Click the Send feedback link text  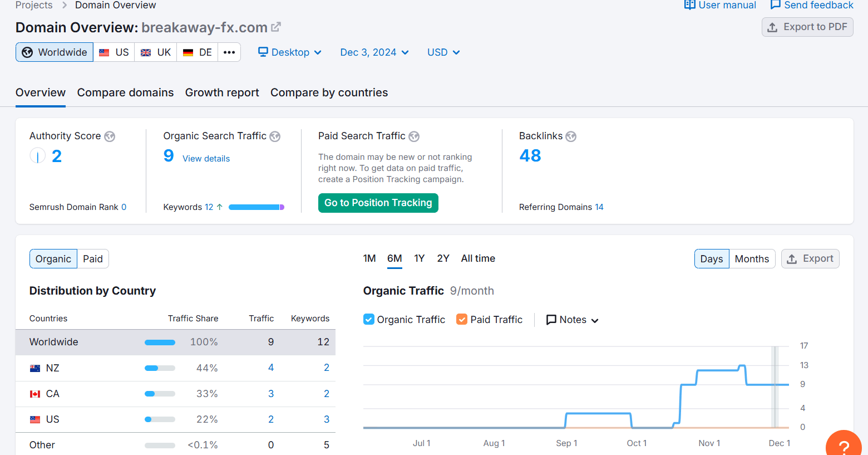tap(818, 5)
